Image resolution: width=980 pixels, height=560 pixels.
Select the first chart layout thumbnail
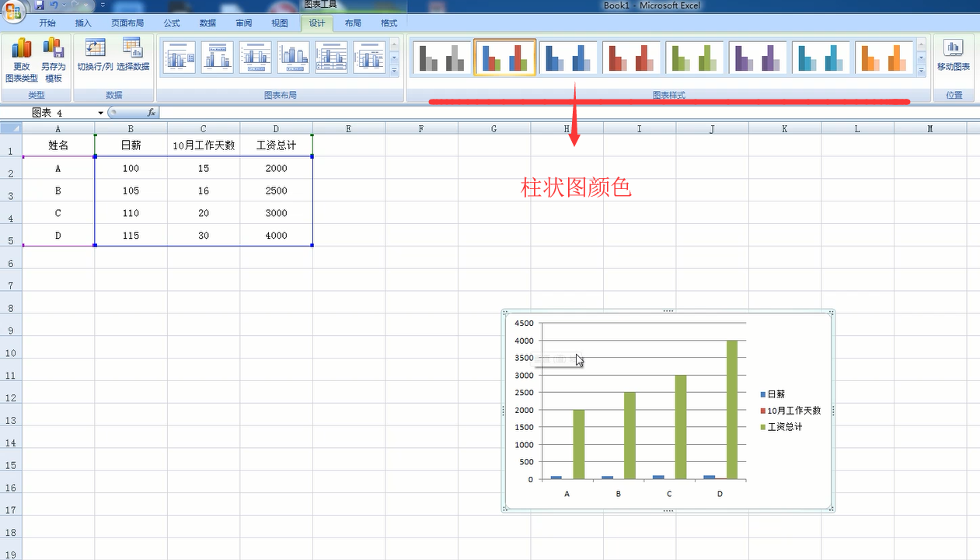coord(179,58)
